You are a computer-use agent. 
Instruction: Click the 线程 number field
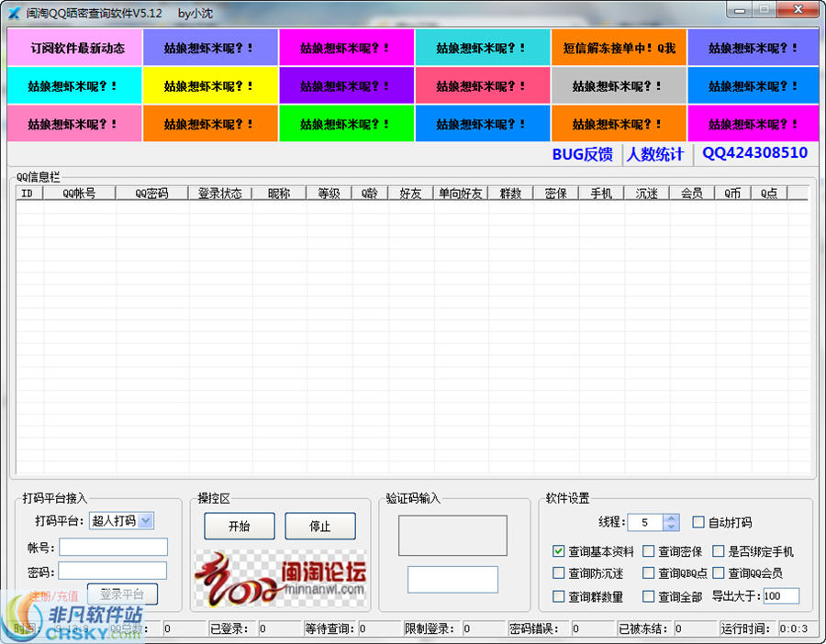645,522
